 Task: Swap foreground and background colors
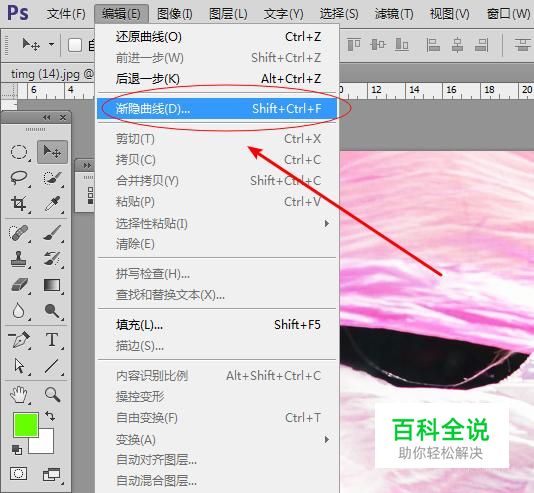coord(50,416)
